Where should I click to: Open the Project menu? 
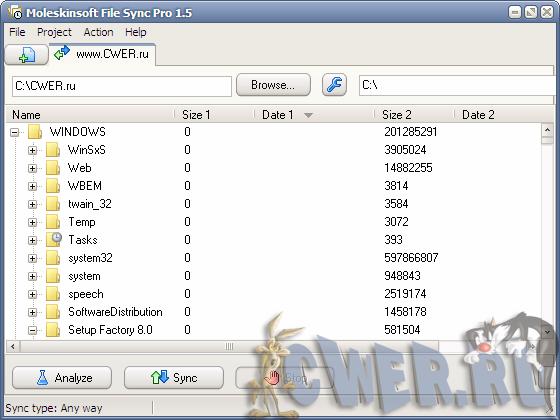(54, 32)
